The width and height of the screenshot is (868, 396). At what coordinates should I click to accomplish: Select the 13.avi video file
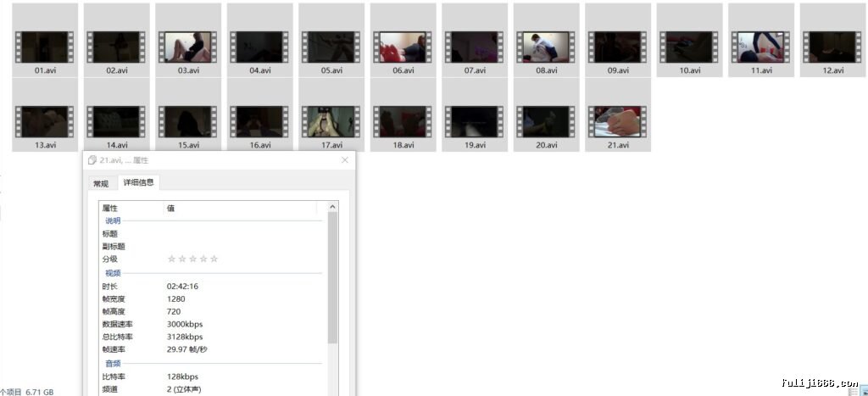pos(45,114)
